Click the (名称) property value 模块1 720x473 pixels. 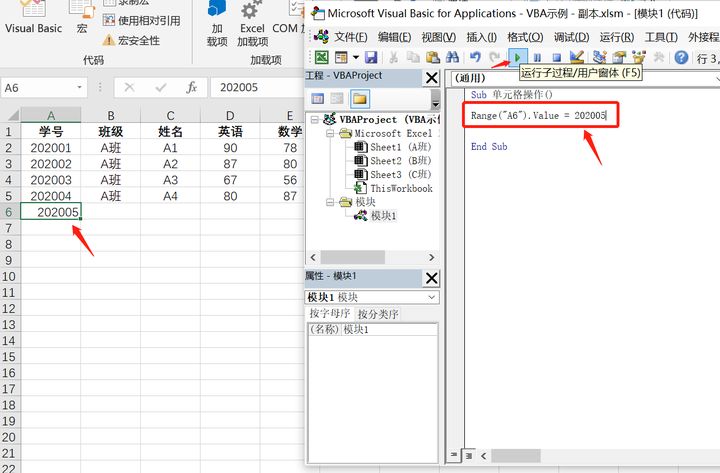[389, 329]
